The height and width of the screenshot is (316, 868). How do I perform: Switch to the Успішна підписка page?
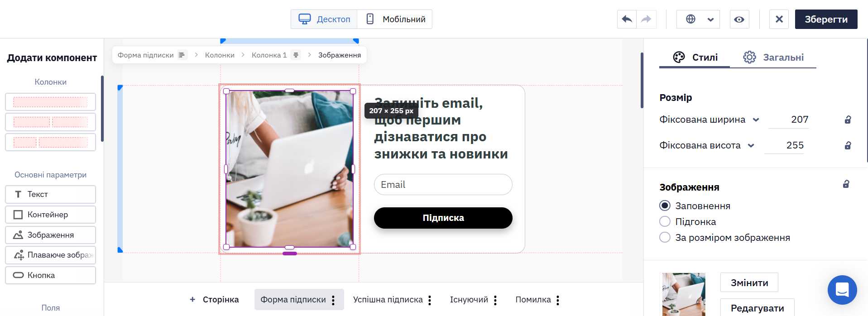click(388, 300)
